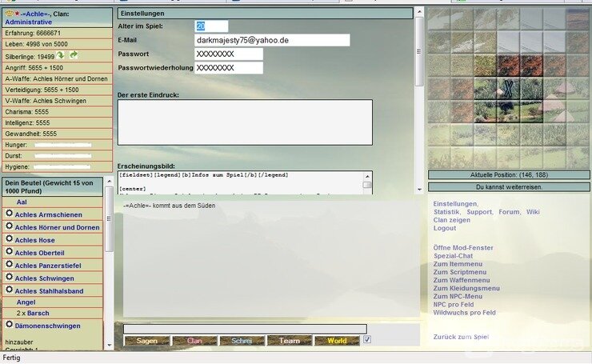Go to Zum Itemmenu
This screenshot has height=364, width=592.
[458, 264]
